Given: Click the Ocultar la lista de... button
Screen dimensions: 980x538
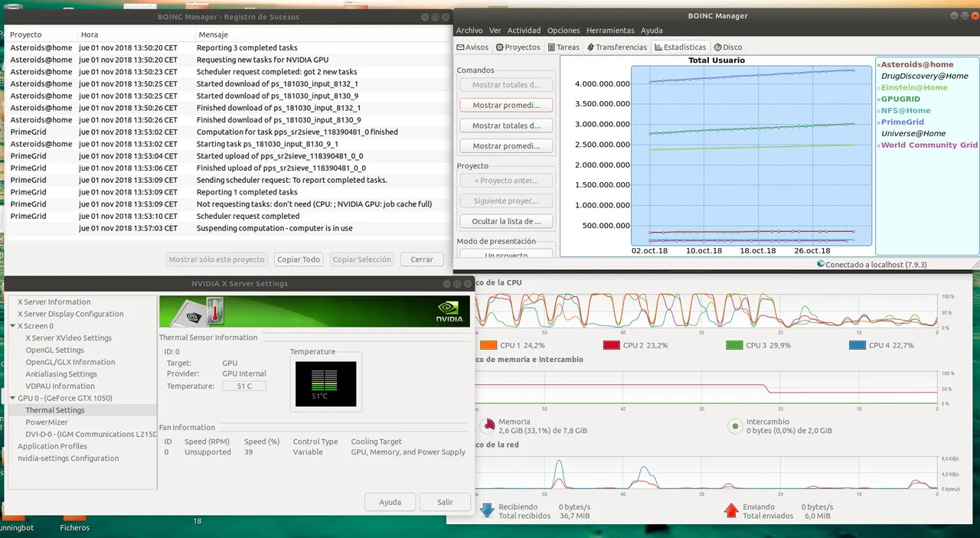Looking at the screenshot, I should pyautogui.click(x=506, y=221).
